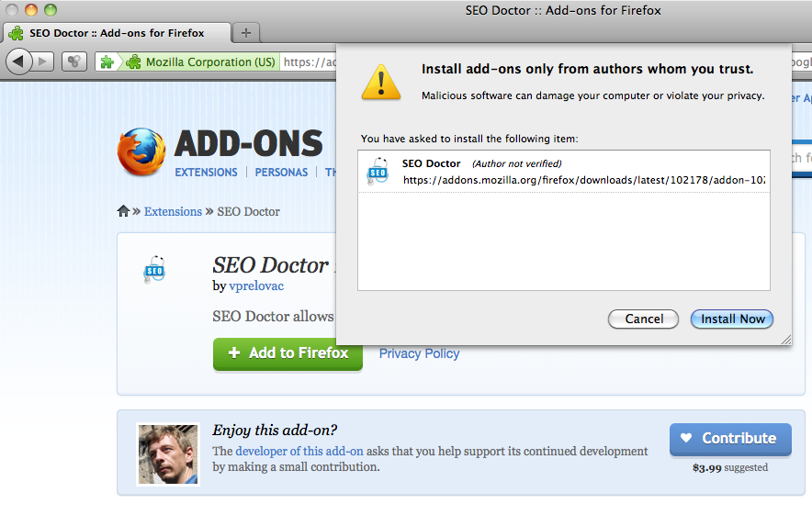Click the SEO Doctor icon in install dialog

[378, 172]
